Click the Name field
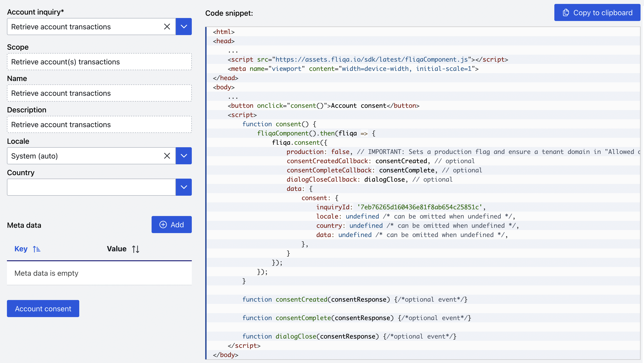Image resolution: width=644 pixels, height=363 pixels. (99, 93)
